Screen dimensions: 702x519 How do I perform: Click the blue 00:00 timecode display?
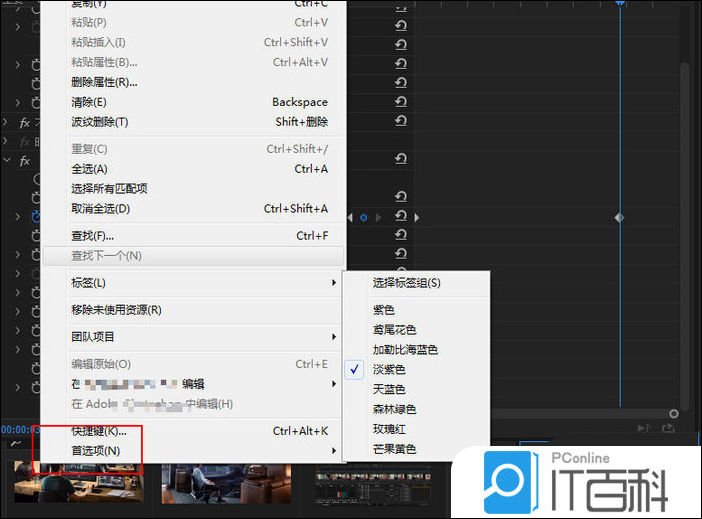pyautogui.click(x=20, y=430)
